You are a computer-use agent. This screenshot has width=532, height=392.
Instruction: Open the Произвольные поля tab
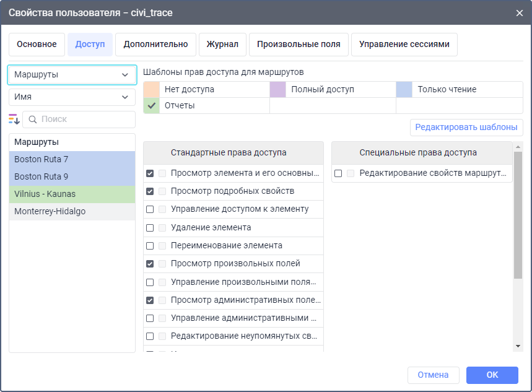coord(299,45)
